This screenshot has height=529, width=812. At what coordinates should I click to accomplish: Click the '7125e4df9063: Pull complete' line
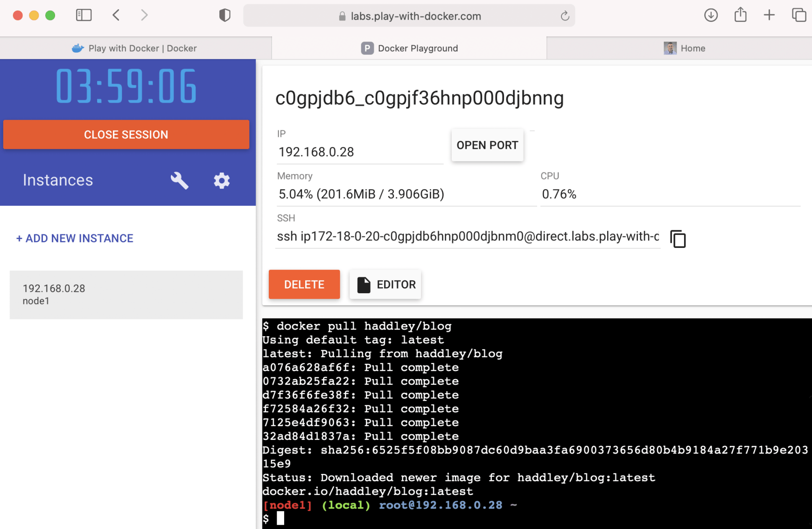[361, 423]
